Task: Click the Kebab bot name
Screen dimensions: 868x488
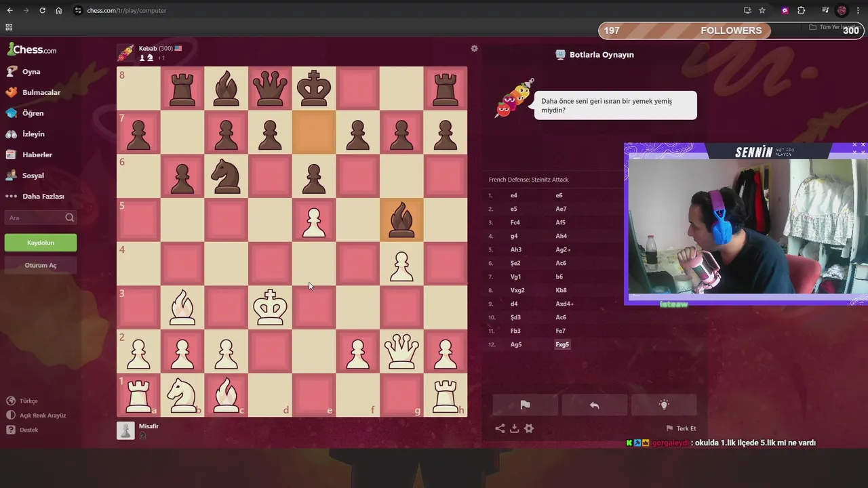Action: [148, 49]
